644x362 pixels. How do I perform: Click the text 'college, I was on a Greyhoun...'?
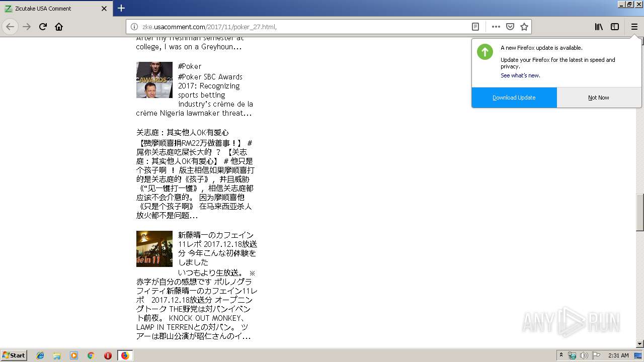coord(189,47)
